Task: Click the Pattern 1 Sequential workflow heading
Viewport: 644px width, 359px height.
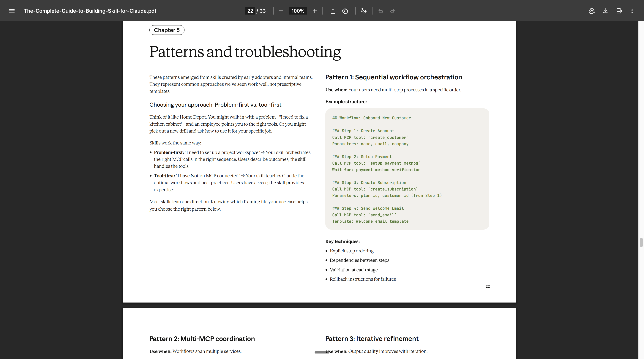Action: click(394, 77)
